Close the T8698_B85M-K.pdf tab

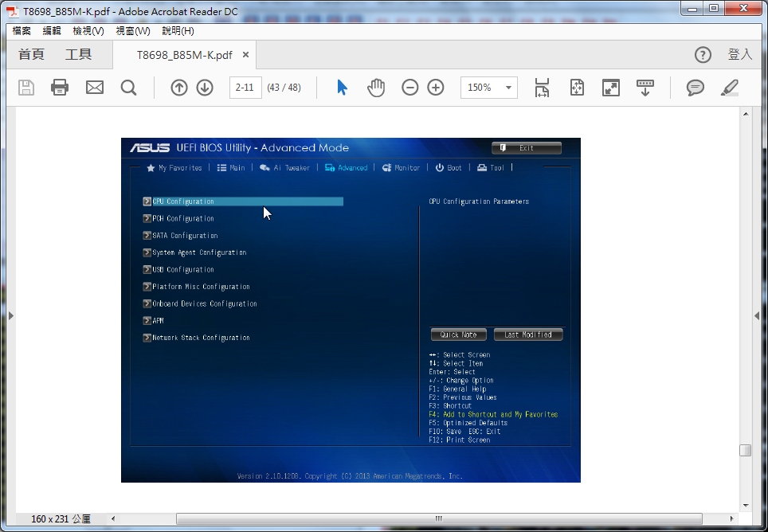(246, 54)
